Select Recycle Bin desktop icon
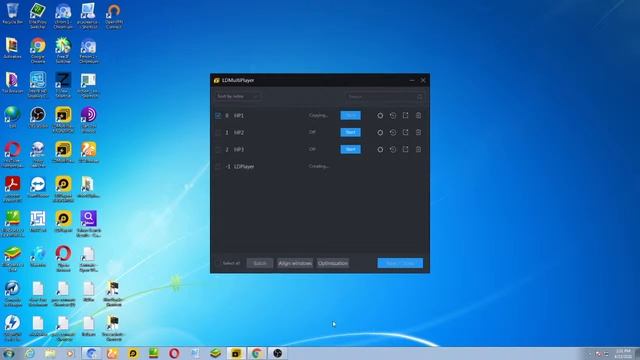This screenshot has width=640, height=360. pos(12,13)
